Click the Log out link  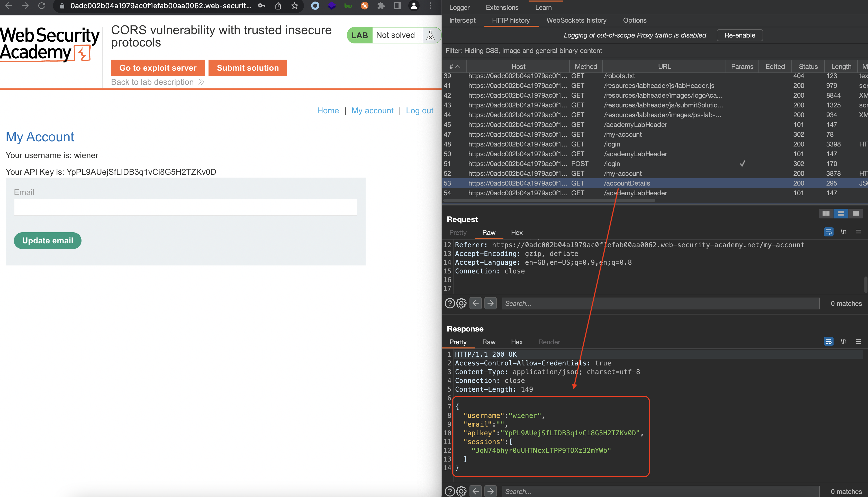pos(419,111)
